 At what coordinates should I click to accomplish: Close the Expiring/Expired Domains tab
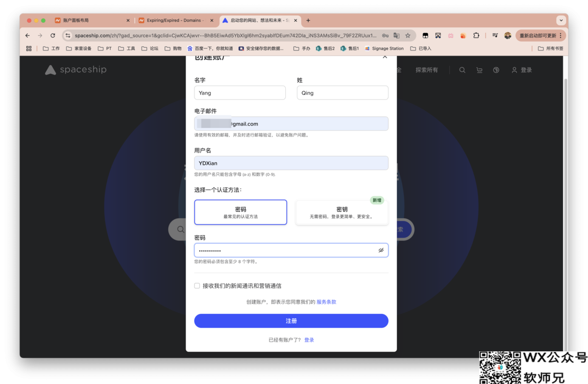point(211,20)
